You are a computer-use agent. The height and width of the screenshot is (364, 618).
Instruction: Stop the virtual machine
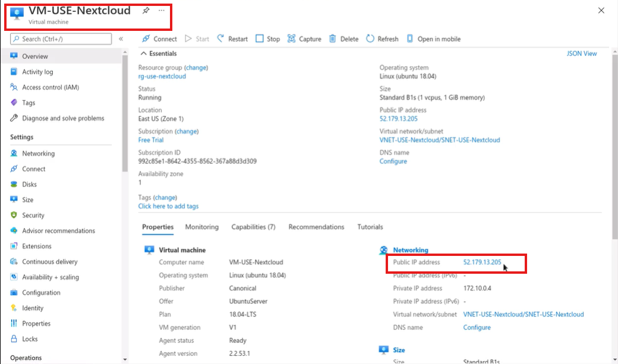267,39
